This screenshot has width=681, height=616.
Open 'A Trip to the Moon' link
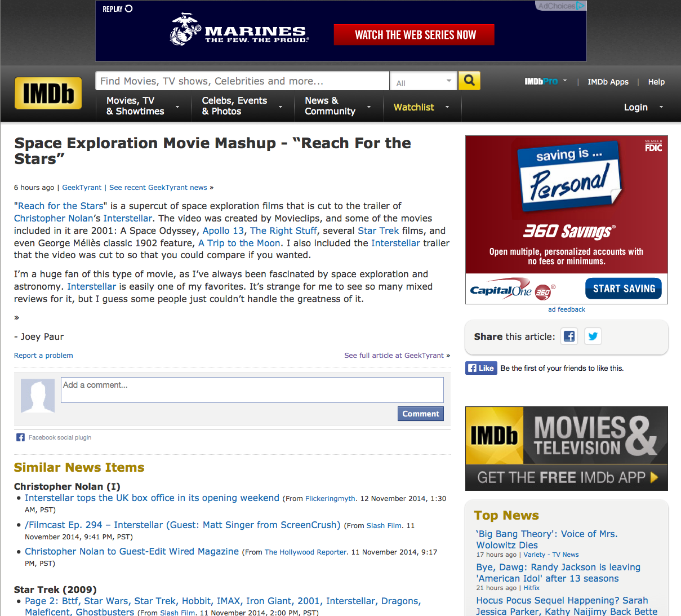(x=239, y=243)
